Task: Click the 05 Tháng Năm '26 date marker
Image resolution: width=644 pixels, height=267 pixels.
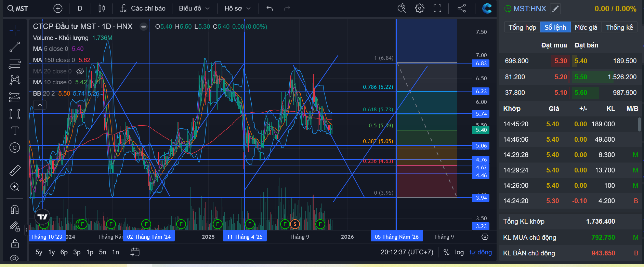Action: point(397,237)
